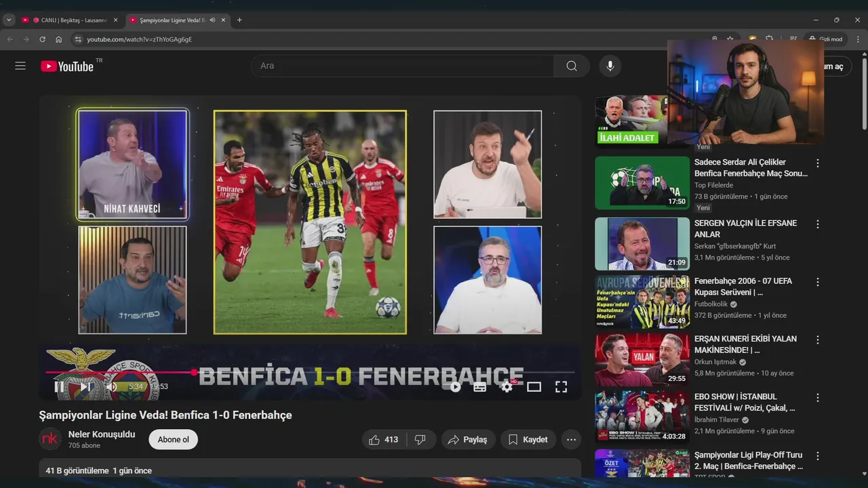The image size is (868, 488).
Task: Open the browser three-dot menu
Action: (856, 39)
